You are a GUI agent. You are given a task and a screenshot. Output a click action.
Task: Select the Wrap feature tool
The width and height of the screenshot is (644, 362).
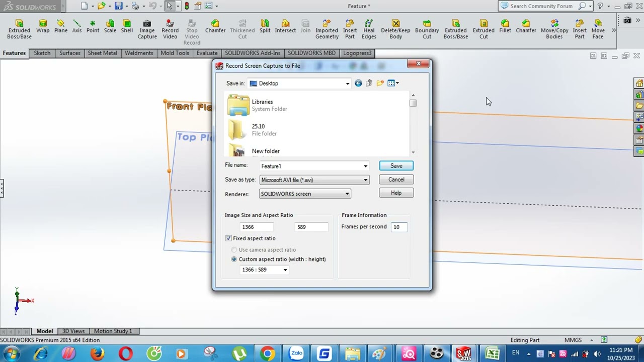tap(43, 27)
